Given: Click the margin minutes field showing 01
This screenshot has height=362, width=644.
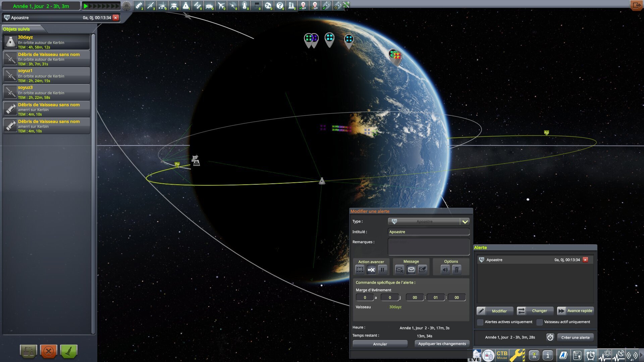Looking at the screenshot, I should click(x=435, y=298).
